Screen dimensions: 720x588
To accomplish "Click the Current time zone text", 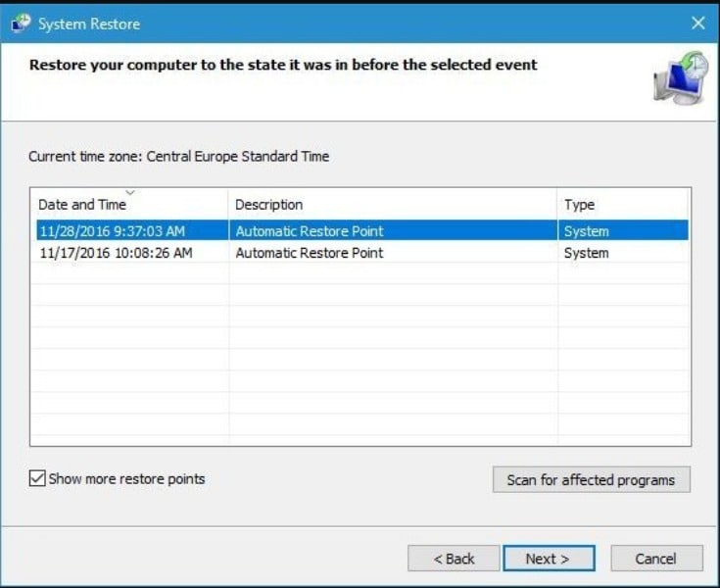I will (x=178, y=156).
